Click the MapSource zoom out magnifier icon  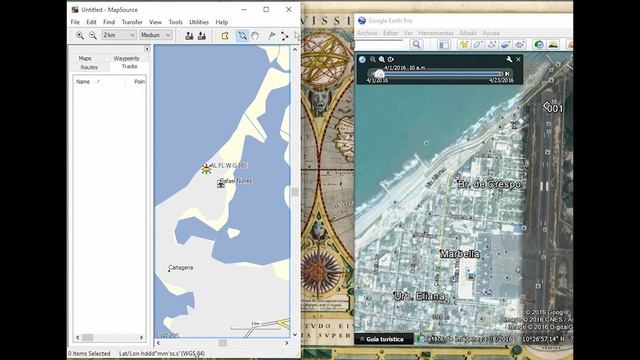coord(93,36)
